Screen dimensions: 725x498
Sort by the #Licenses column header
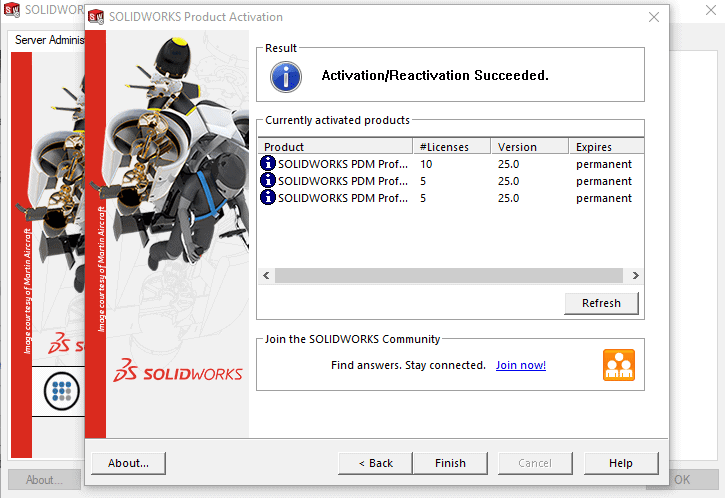pos(451,147)
